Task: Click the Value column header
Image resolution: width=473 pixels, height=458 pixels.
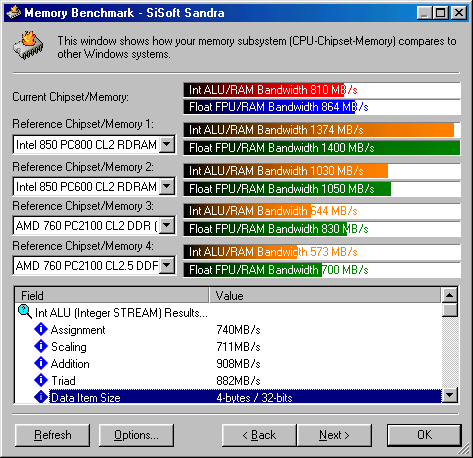Action: click(x=325, y=295)
